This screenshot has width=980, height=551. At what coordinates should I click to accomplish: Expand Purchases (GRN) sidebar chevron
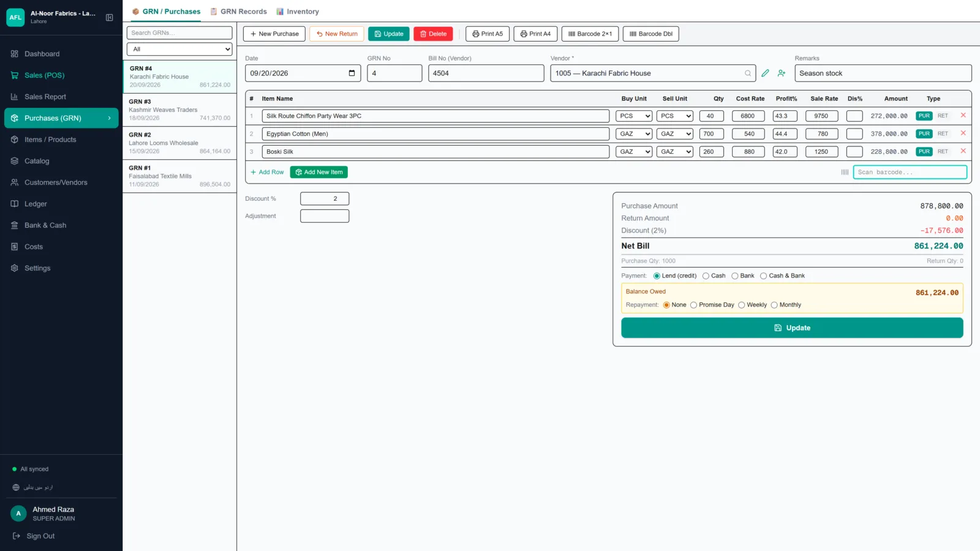click(x=110, y=118)
